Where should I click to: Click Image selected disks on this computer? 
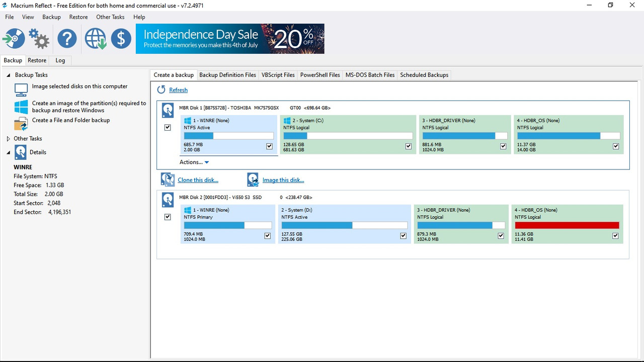point(79,86)
